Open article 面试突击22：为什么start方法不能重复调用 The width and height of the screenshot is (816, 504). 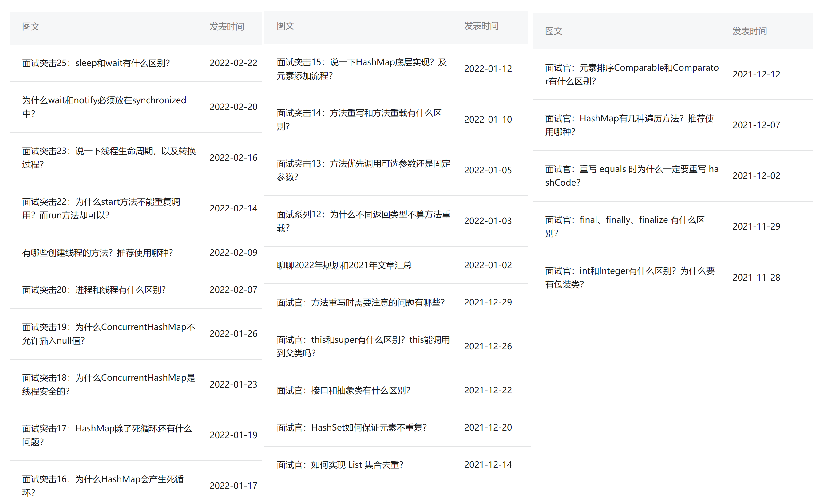(101, 208)
